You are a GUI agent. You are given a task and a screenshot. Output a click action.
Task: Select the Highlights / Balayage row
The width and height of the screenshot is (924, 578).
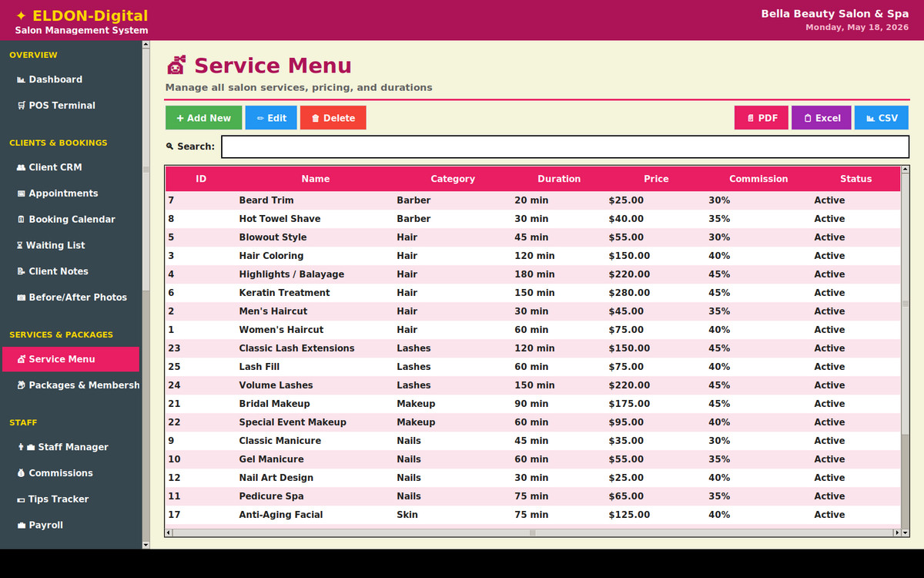click(533, 274)
